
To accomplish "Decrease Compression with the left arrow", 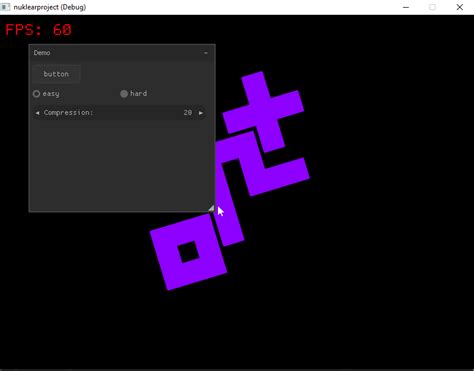I will [x=37, y=113].
